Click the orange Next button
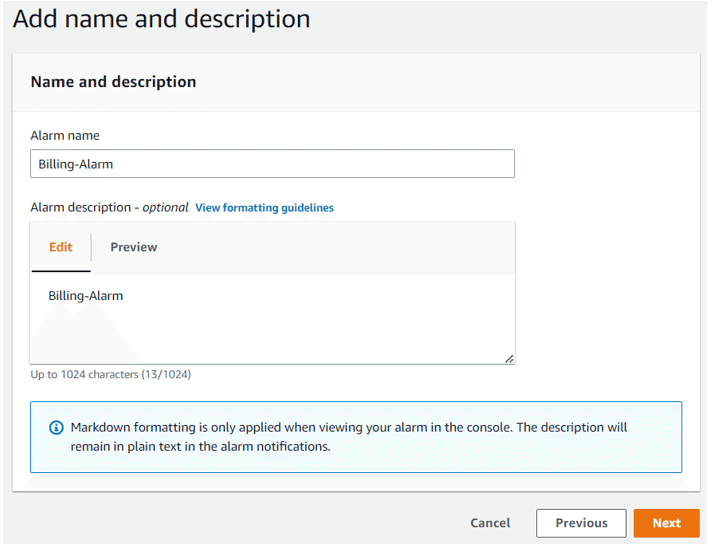Screen dimensions: 712x548 666,523
